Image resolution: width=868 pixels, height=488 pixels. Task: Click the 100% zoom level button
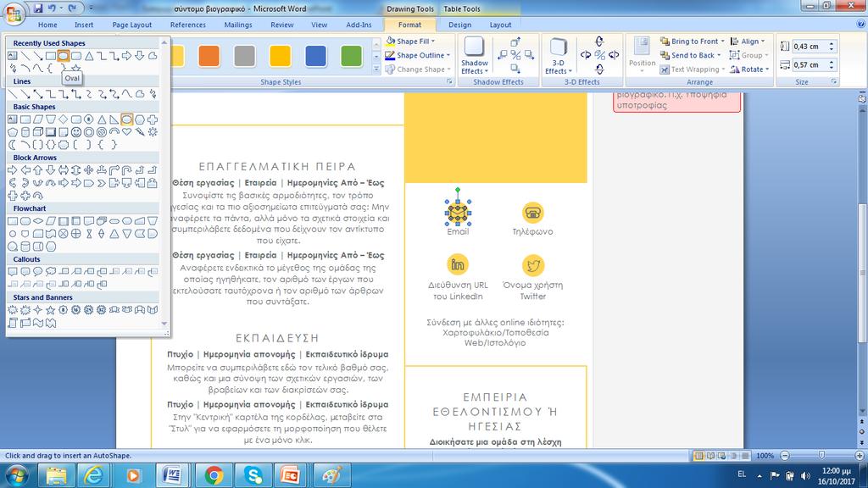[x=765, y=455]
